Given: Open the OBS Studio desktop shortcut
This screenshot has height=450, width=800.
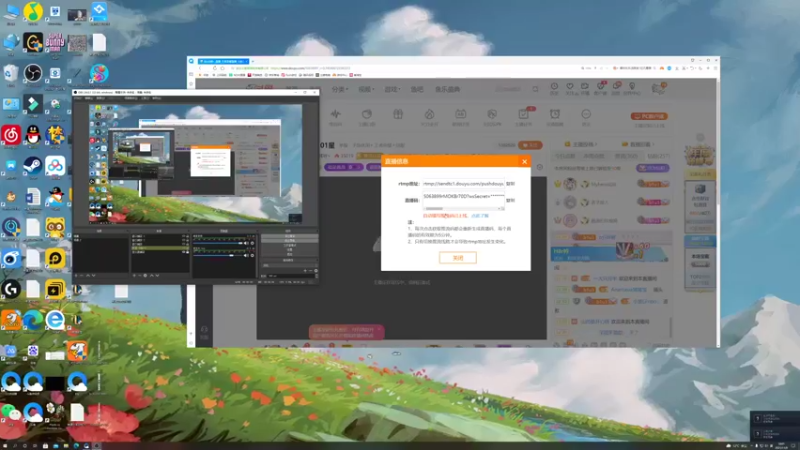Looking at the screenshot, I should click(33, 73).
